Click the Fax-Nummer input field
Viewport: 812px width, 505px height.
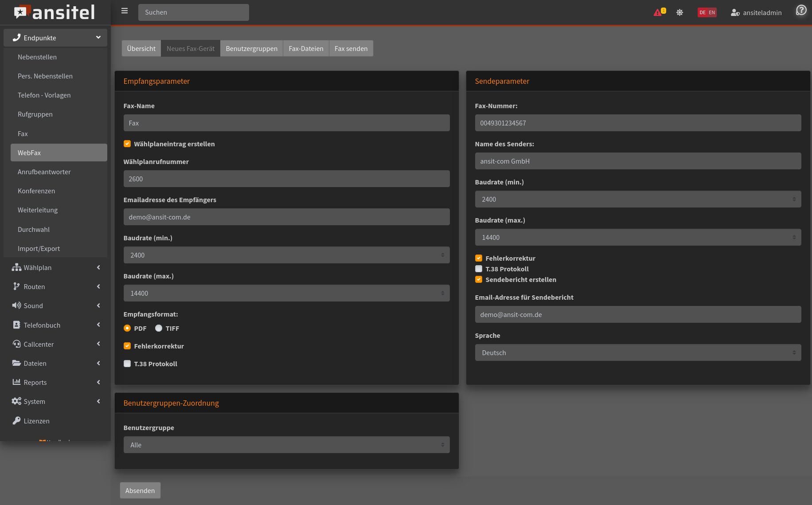(638, 123)
